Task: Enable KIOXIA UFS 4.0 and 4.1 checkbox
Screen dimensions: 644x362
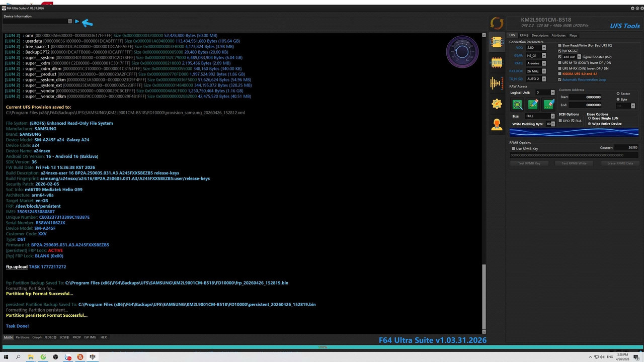Action: pos(560,74)
